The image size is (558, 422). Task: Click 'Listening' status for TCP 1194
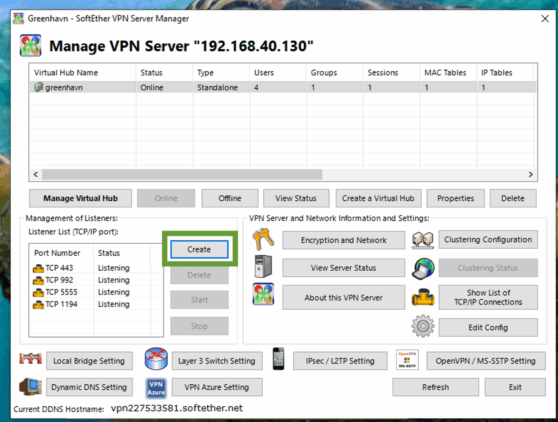(114, 304)
